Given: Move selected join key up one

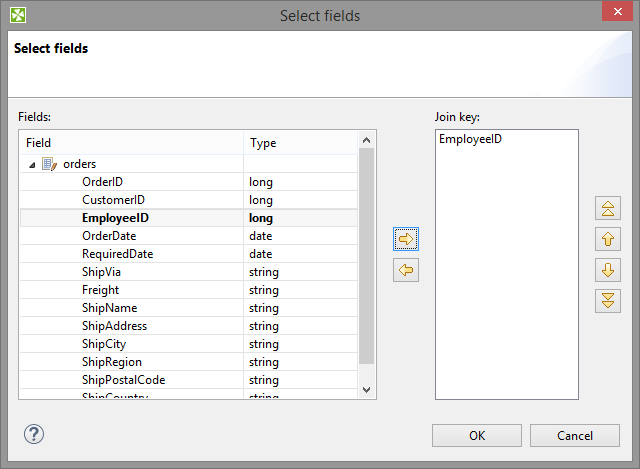Looking at the screenshot, I should click(607, 239).
